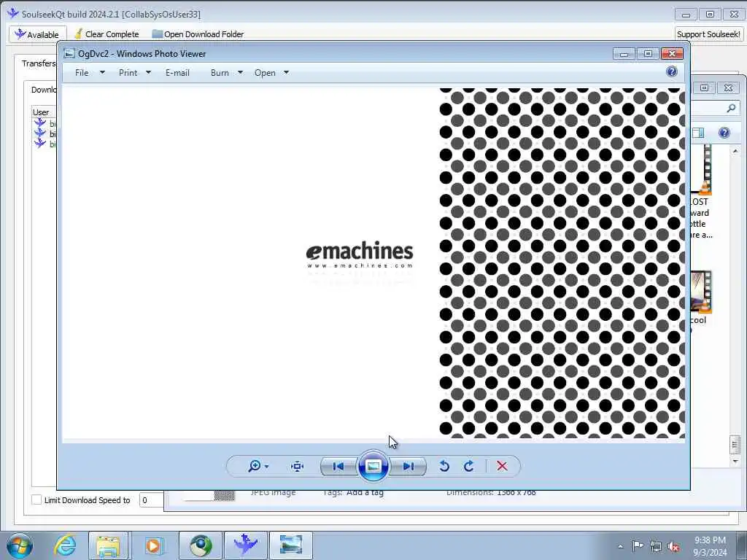Launch Internet Explorer from the taskbar
747x560 pixels.
[x=64, y=545]
